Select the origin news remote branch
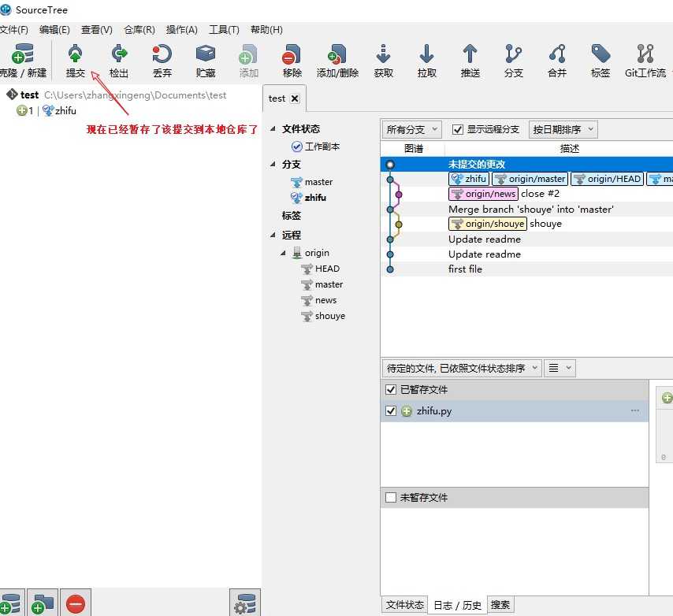 click(319, 300)
